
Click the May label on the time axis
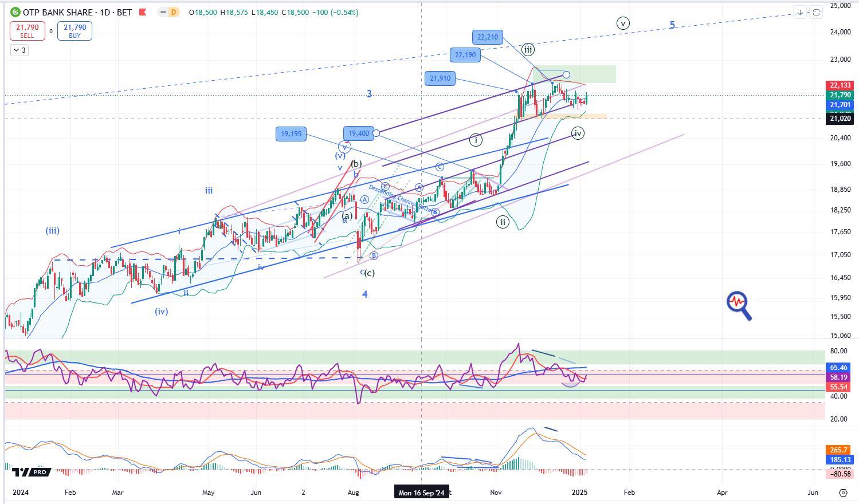pyautogui.click(x=209, y=493)
